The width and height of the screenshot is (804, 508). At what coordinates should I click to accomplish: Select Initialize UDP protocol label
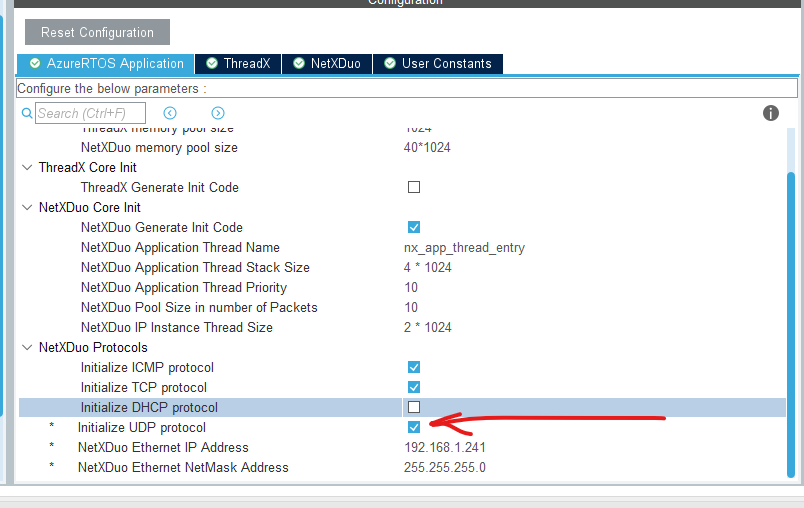142,428
